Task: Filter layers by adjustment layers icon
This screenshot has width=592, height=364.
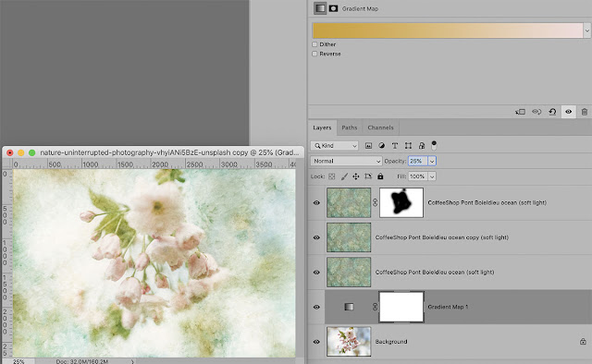Action: (x=382, y=146)
